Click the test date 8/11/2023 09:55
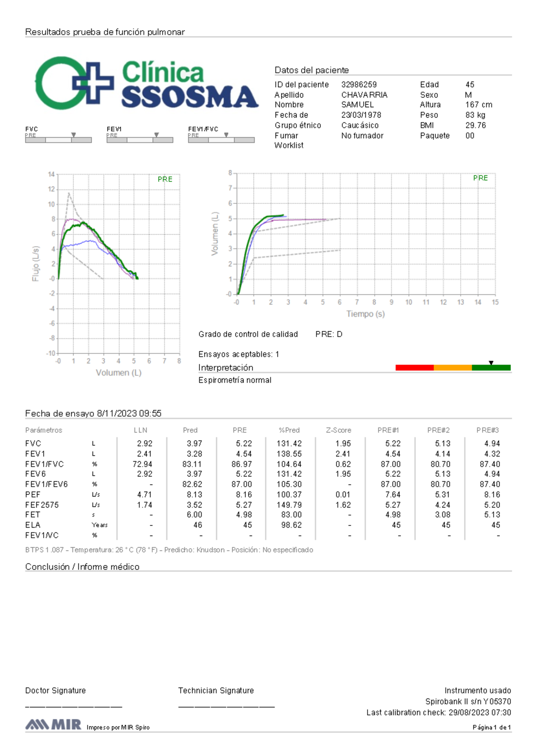534x756 pixels. 129,413
